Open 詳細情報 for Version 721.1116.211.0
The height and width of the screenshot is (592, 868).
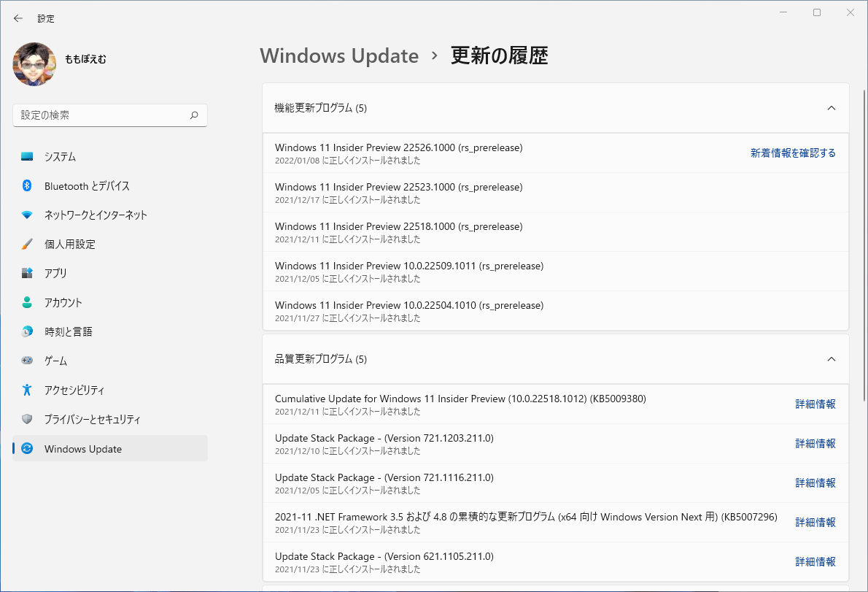point(815,483)
